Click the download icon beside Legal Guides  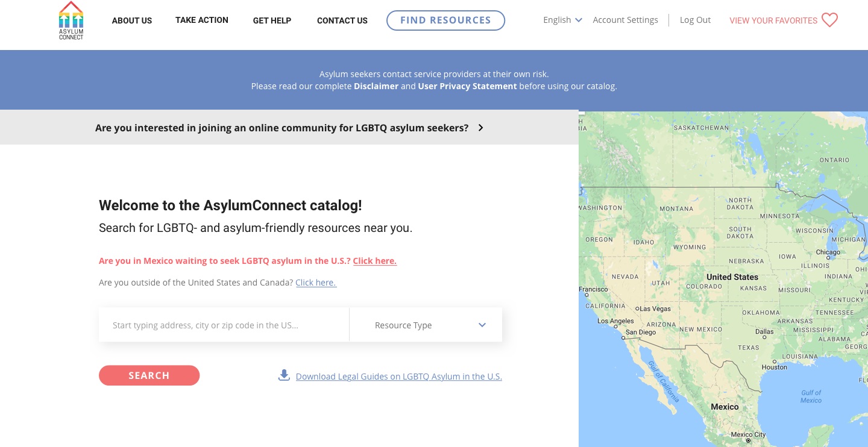pyautogui.click(x=284, y=375)
